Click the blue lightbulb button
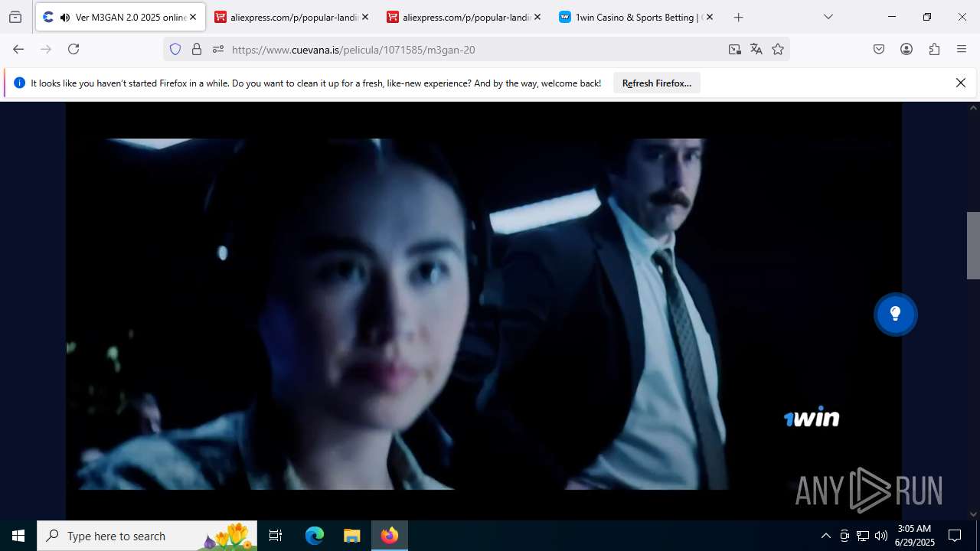Image resolution: width=980 pixels, height=551 pixels. [895, 314]
